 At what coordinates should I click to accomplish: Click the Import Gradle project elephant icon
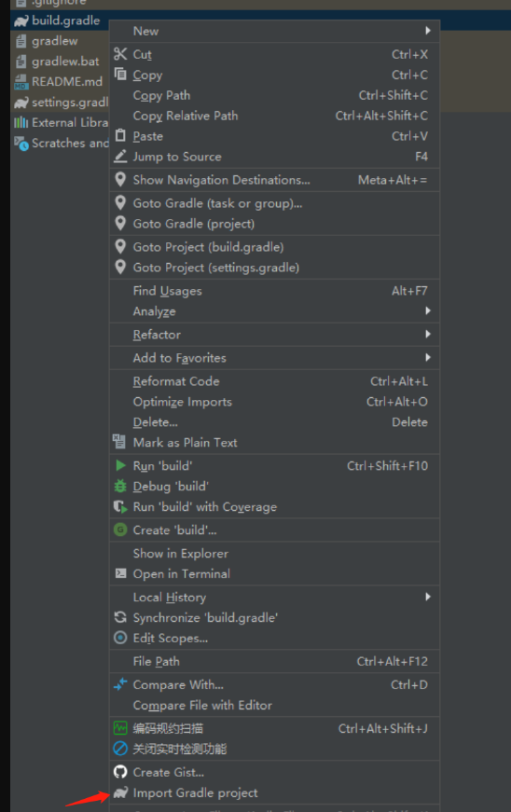[x=120, y=792]
